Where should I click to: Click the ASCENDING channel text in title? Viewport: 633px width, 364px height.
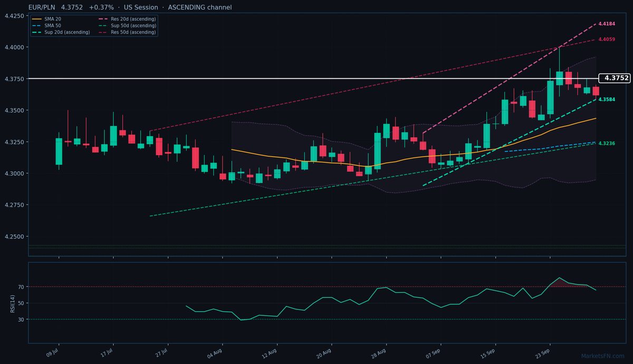(199, 7)
